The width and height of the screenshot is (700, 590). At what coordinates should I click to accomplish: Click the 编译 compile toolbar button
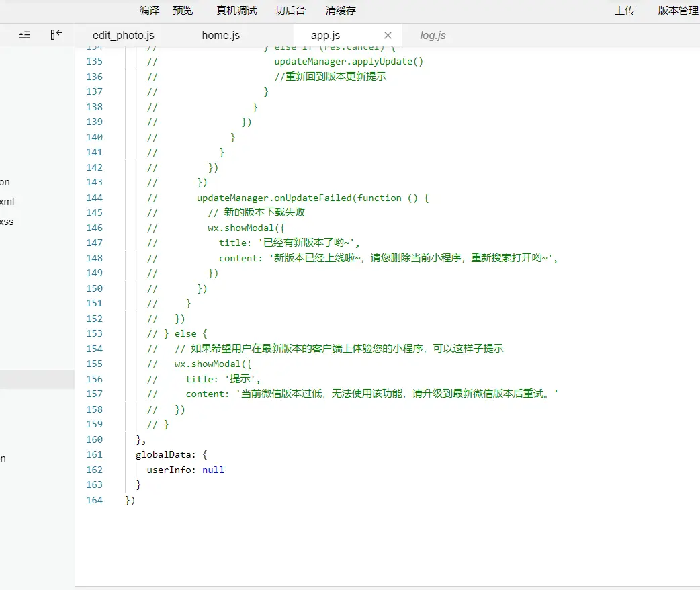149,10
